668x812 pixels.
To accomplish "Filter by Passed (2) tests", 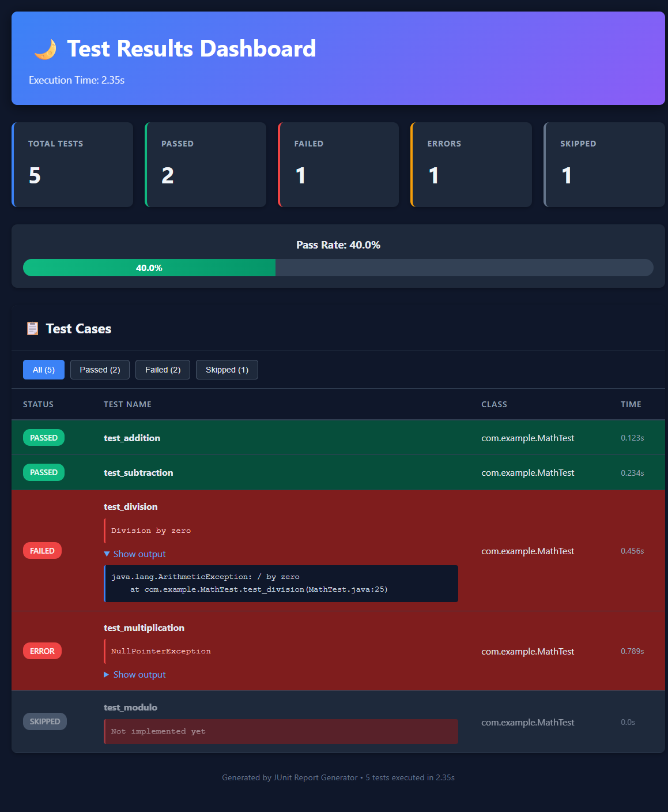I will click(x=100, y=370).
